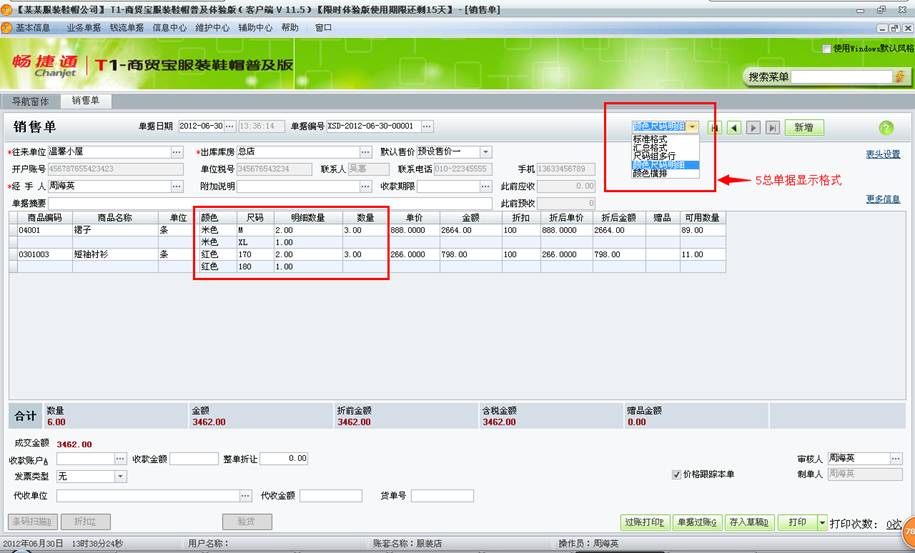Click the search menu magnifier icon
The height and width of the screenshot is (553, 915).
coord(898,77)
